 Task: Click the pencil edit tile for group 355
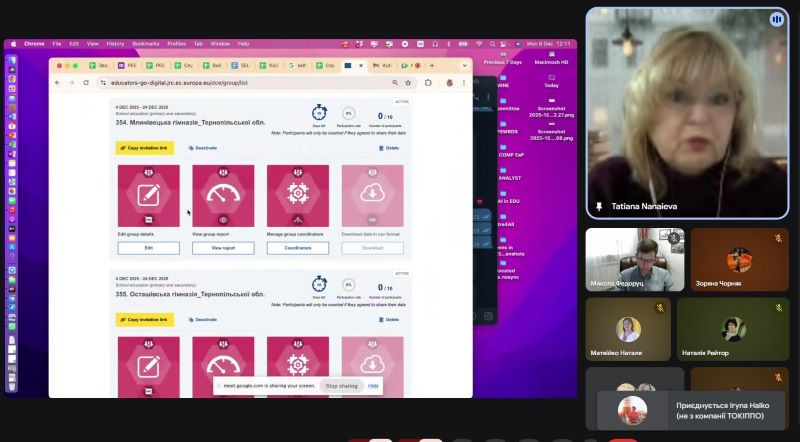(148, 365)
